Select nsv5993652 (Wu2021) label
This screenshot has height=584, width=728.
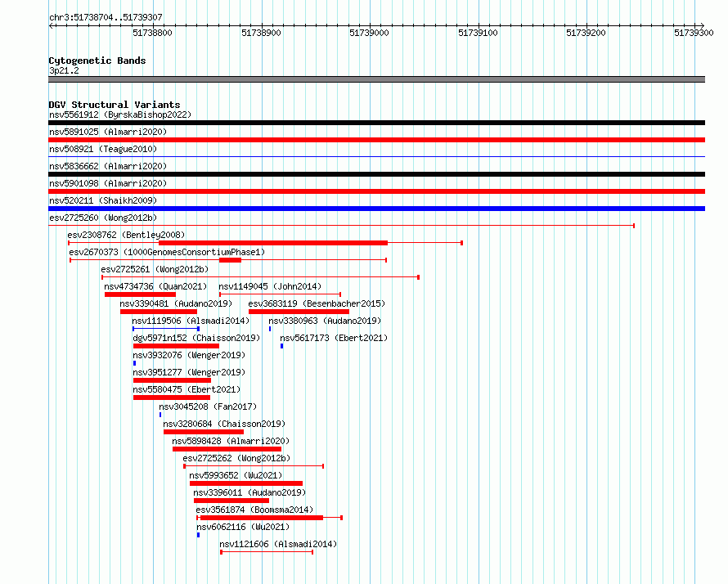coord(236,475)
